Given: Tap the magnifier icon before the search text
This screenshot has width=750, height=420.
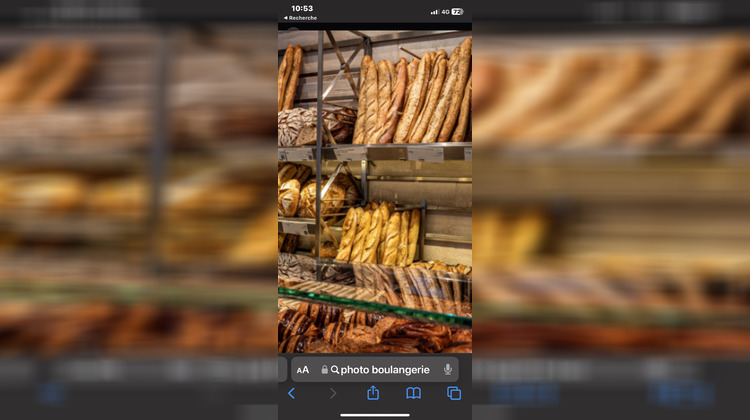Looking at the screenshot, I should point(335,370).
